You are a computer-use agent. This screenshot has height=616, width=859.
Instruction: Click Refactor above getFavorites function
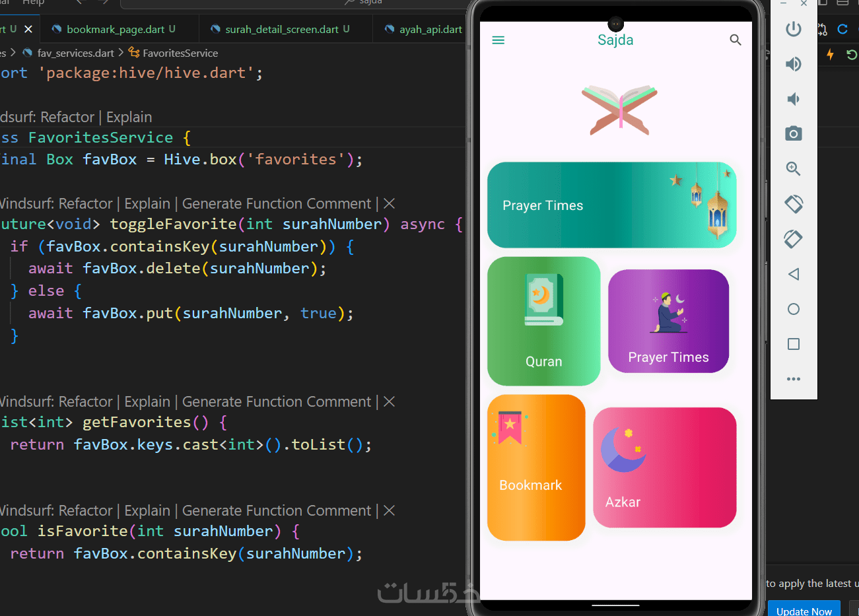[x=85, y=401]
